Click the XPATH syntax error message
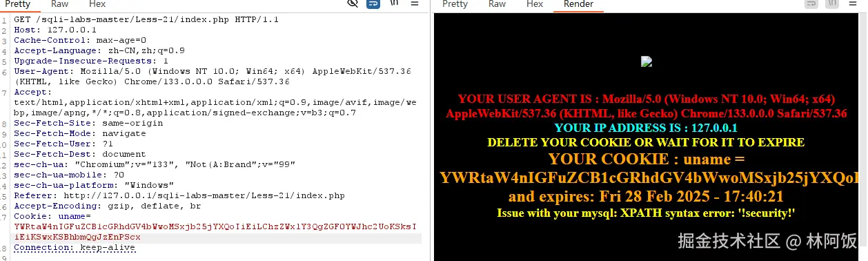The height and width of the screenshot is (261, 868). coord(646,213)
